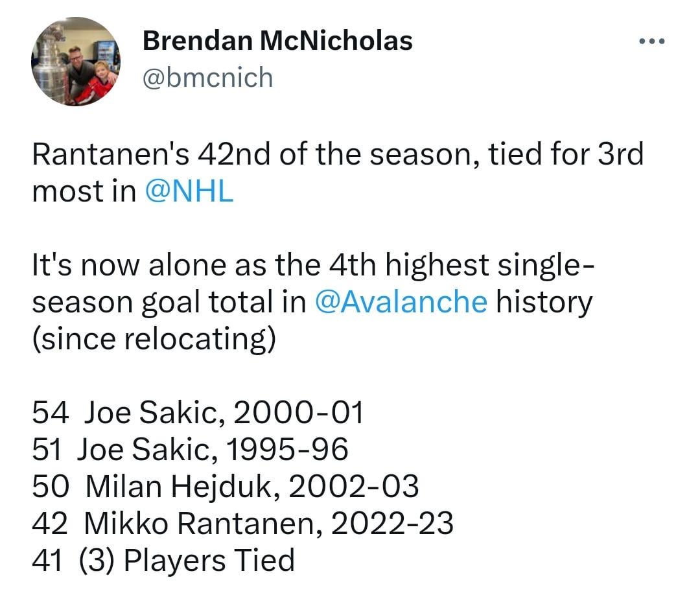Click the "(since relocating)" text
Viewport: 700px width, 593px height.
point(154,339)
